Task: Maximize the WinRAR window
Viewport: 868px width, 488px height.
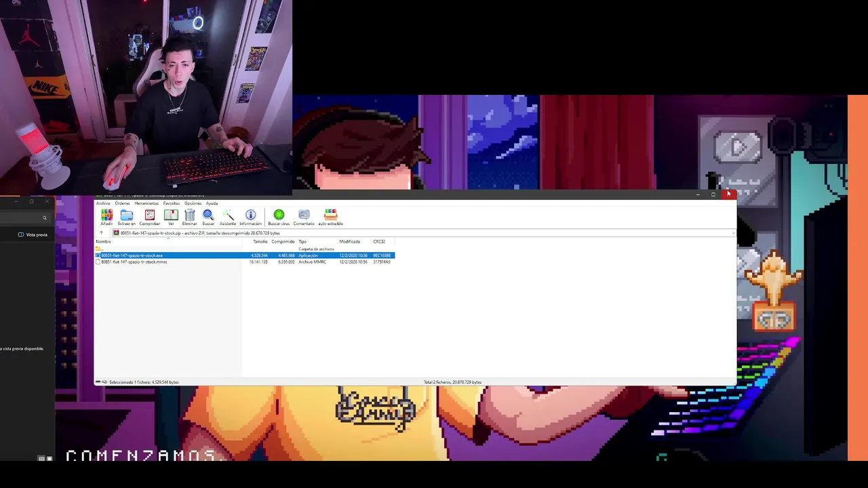Action: click(713, 195)
